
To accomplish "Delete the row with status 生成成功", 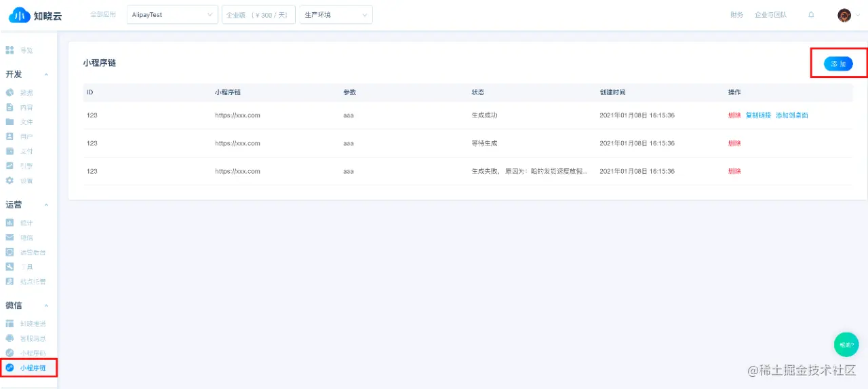I will (x=734, y=115).
